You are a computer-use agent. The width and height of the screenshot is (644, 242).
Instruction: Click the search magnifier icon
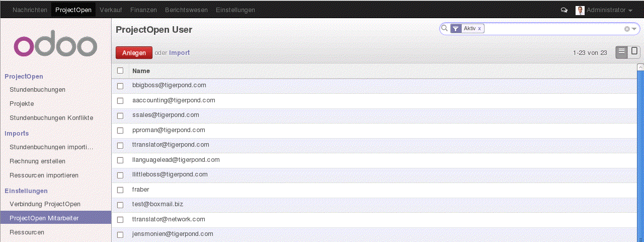[x=444, y=28]
